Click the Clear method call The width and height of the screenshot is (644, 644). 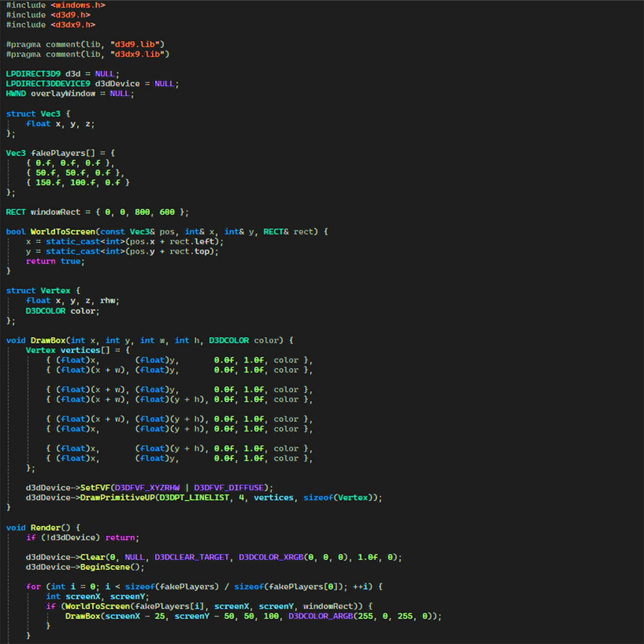click(x=93, y=557)
